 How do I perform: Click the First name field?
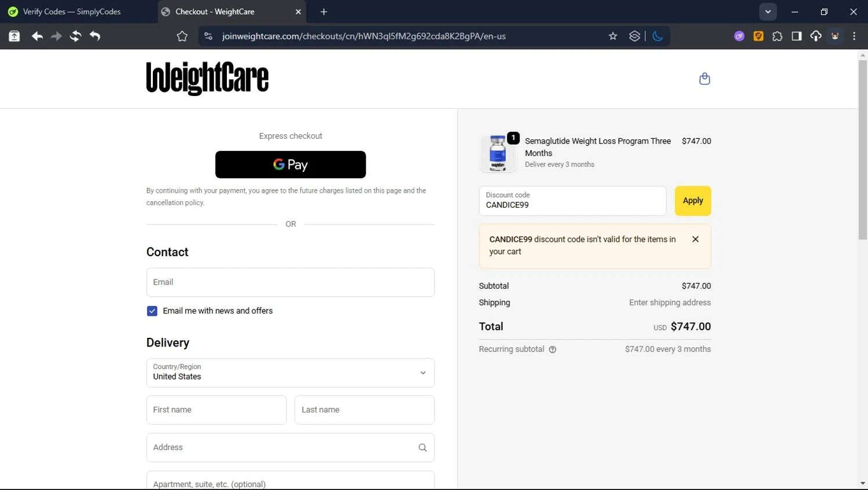pyautogui.click(x=216, y=410)
